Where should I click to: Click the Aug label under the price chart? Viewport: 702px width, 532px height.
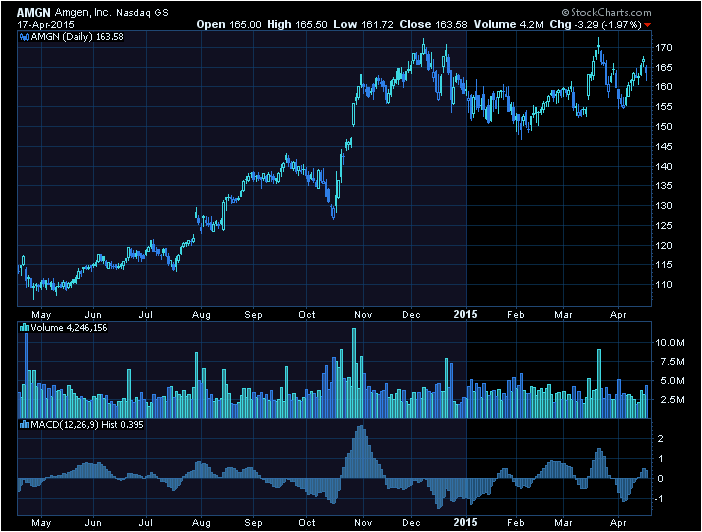[x=201, y=315]
